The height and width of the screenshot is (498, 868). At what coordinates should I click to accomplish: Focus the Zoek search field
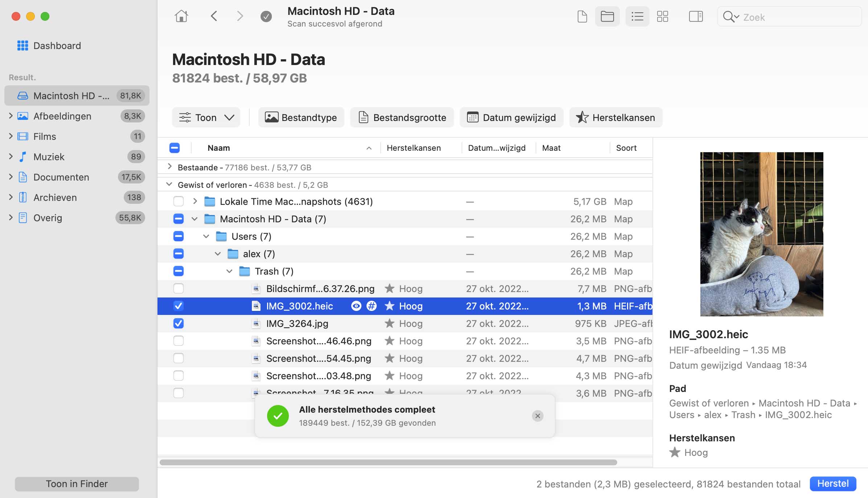pos(789,17)
